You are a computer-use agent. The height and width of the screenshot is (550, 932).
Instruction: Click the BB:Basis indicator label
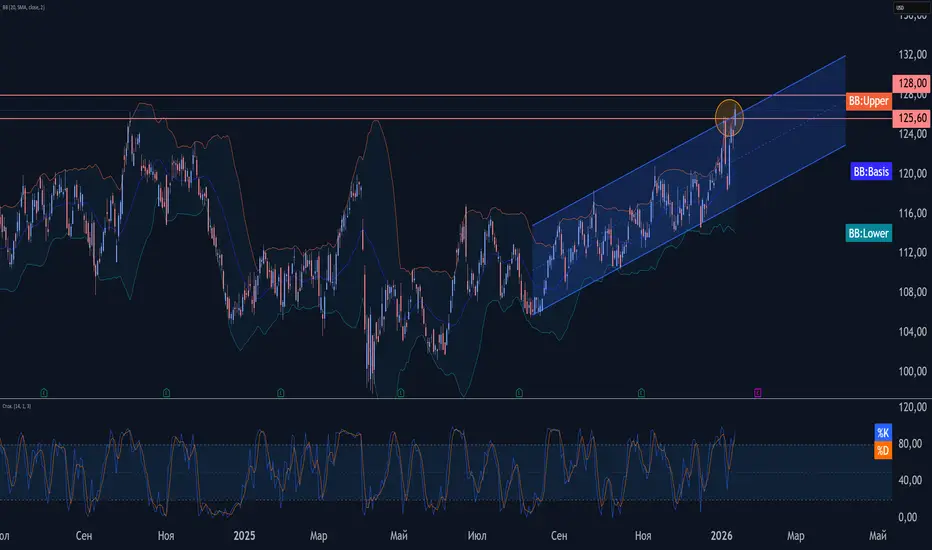tap(871, 172)
